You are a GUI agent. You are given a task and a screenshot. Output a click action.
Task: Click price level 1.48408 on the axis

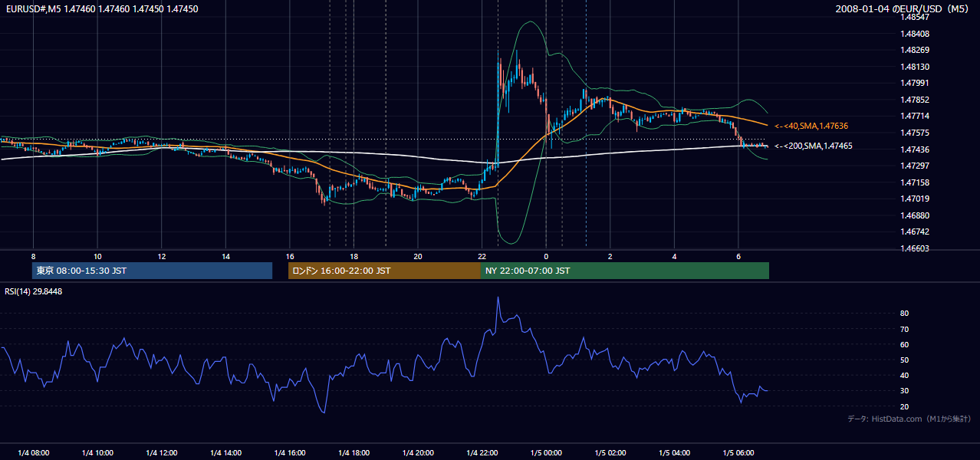[x=916, y=34]
